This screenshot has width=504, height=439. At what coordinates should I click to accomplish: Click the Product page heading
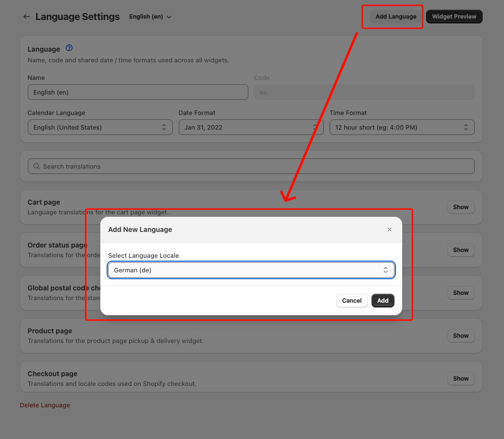50,331
